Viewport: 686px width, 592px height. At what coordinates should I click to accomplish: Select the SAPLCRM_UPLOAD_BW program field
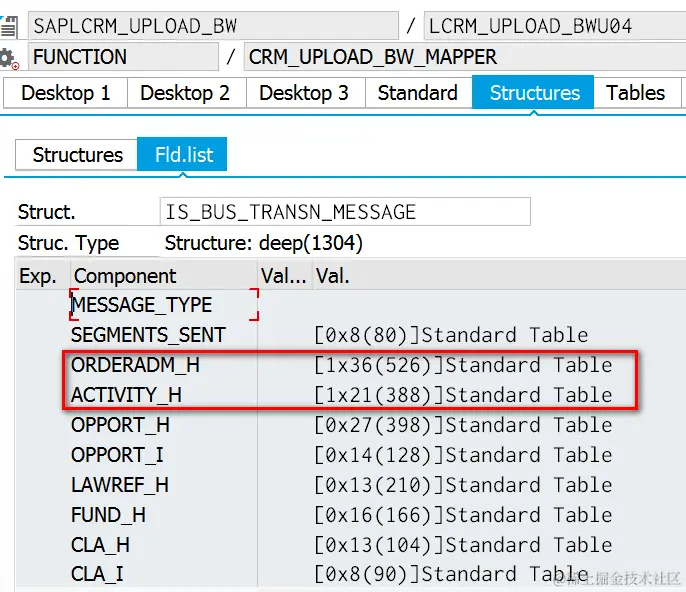tap(213, 26)
